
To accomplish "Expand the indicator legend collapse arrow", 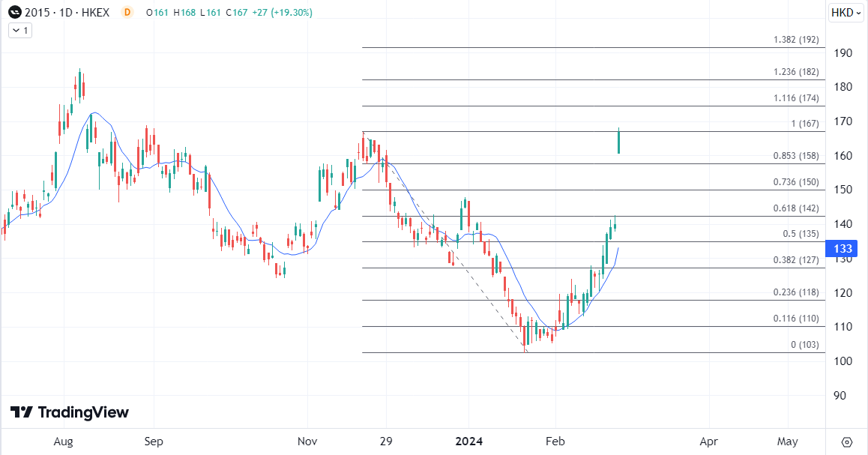I will pyautogui.click(x=20, y=31).
